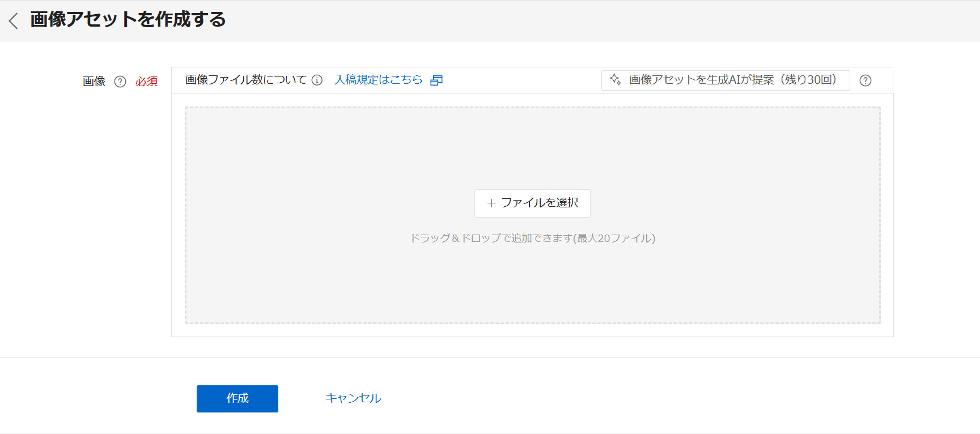This screenshot has width=980, height=434.
Task: Click help icon beside the AI suggestion button
Action: (x=866, y=80)
